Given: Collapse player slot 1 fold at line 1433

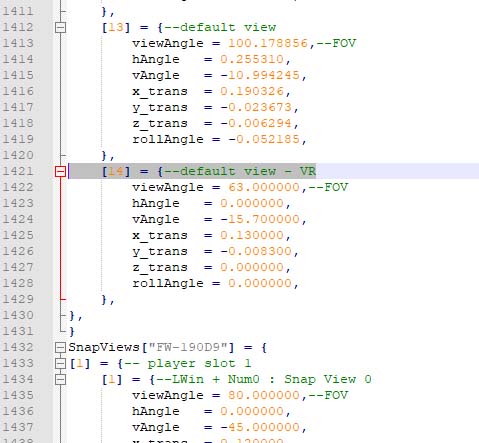Looking at the screenshot, I should point(60,363).
